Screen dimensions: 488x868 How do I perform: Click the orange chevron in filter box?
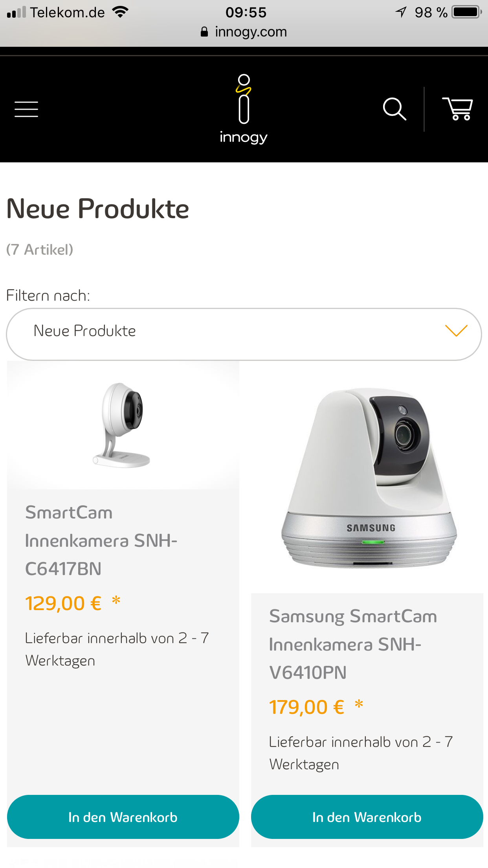(x=456, y=331)
